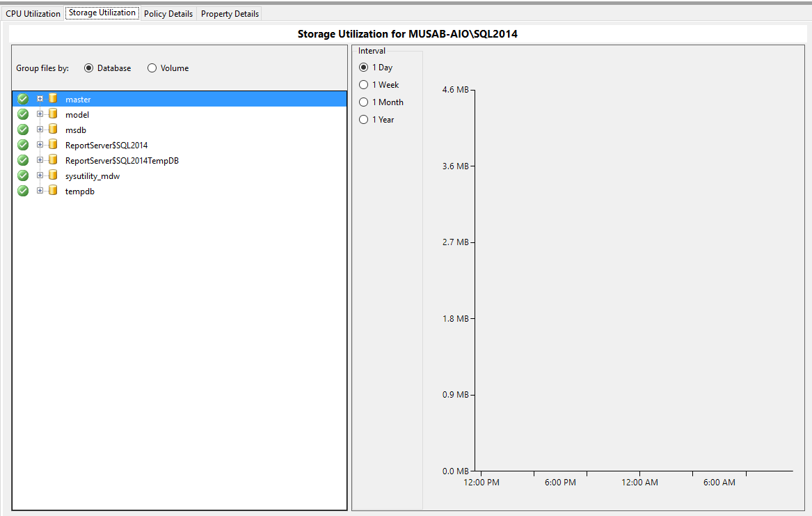812x516 pixels.
Task: Select the msdb database row
Action: click(x=180, y=130)
